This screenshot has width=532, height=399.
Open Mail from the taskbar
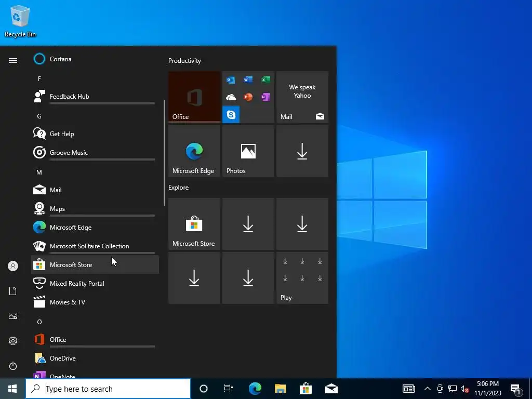pos(331,389)
